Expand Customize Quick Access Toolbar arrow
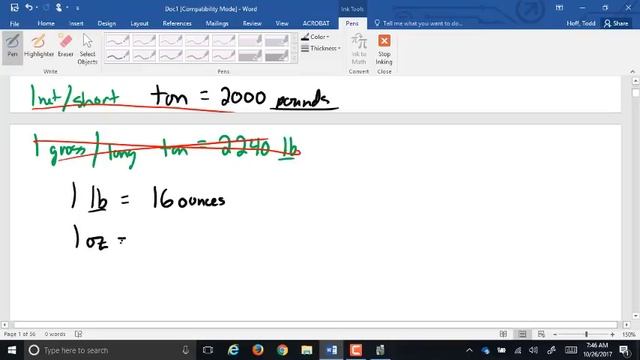Screen dimensions: 640x360 coord(77,8)
